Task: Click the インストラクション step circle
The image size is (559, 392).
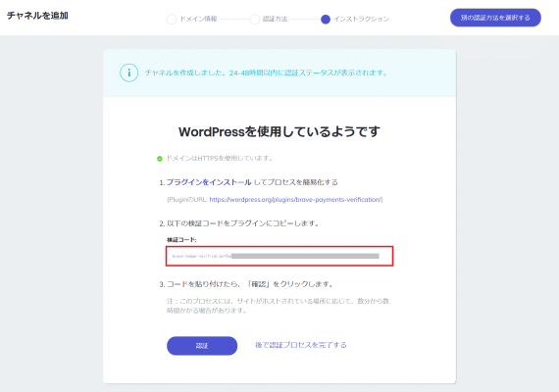Action: click(x=326, y=19)
